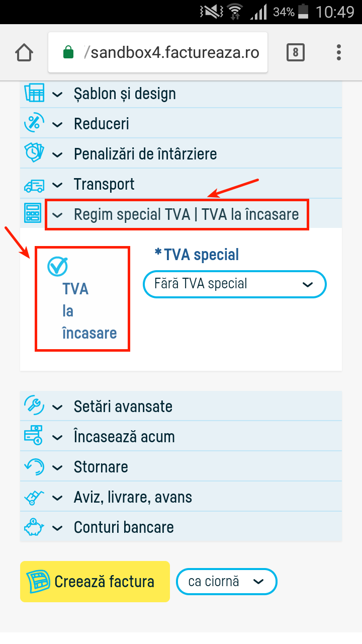Open the ca ciornă dropdown

click(226, 581)
